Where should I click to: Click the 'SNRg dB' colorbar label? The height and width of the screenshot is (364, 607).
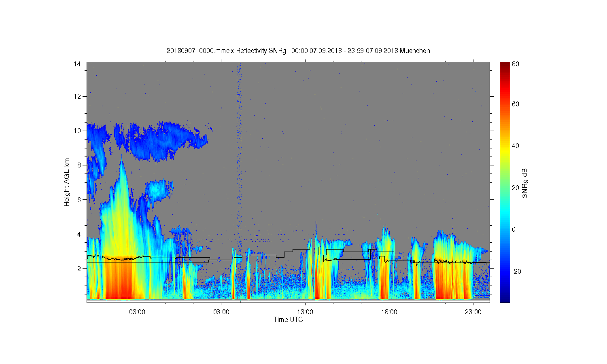[524, 183]
